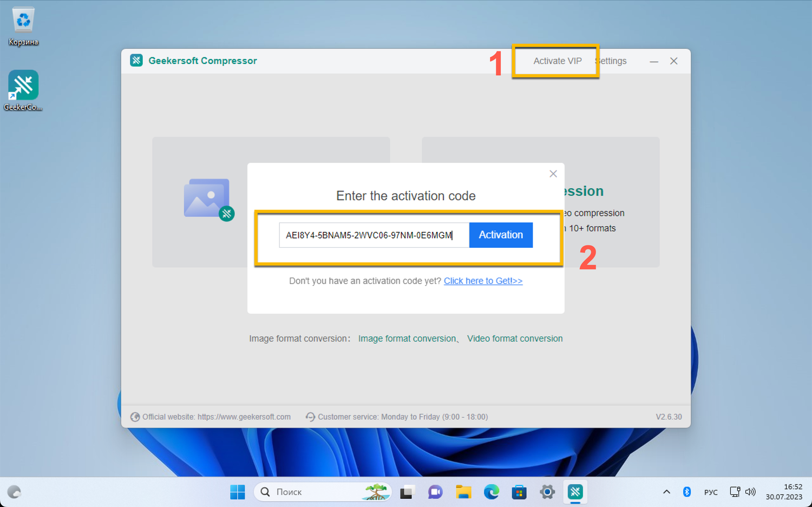Open the volume tray icon

[x=750, y=492]
